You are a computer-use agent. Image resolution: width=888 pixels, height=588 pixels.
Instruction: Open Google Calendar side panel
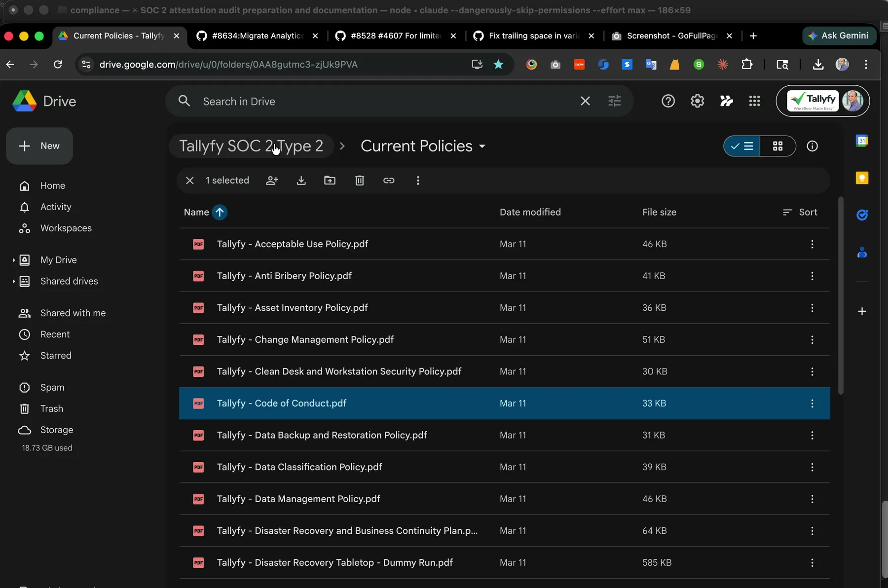click(x=862, y=141)
